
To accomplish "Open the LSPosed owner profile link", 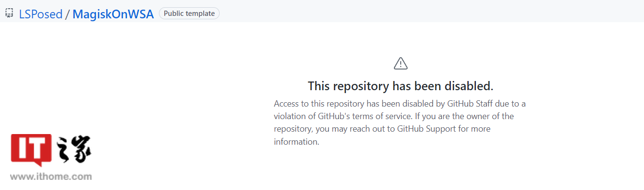I will point(41,14).
